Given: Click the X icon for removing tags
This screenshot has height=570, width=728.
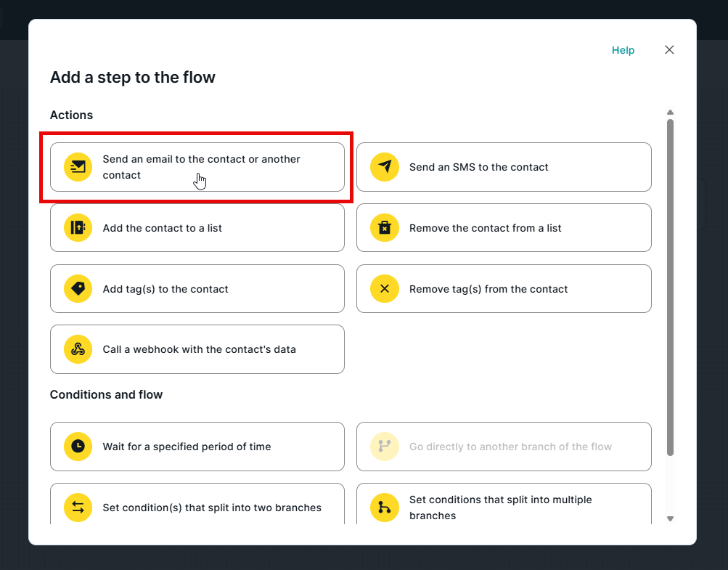Looking at the screenshot, I should tap(385, 289).
